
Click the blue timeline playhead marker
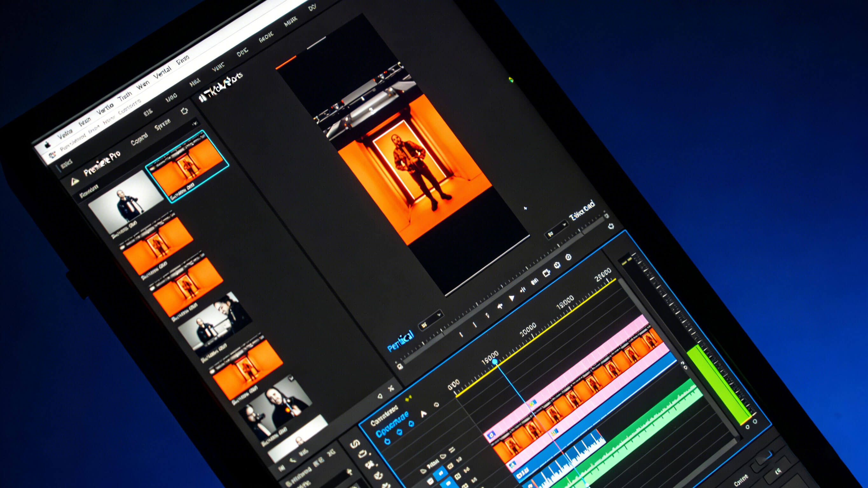pos(494,361)
